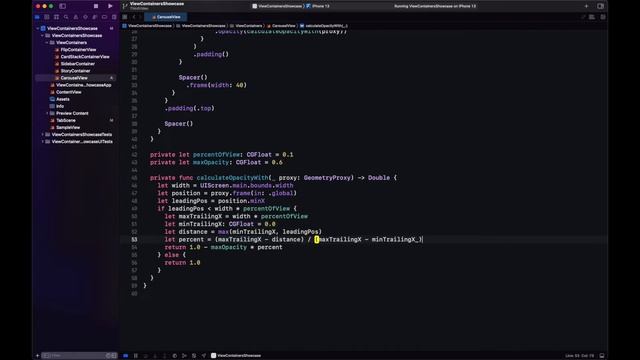Image resolution: width=640 pixels, height=360 pixels.
Task: Click CarouselView breadcrumb in jump bar
Action: point(281,26)
